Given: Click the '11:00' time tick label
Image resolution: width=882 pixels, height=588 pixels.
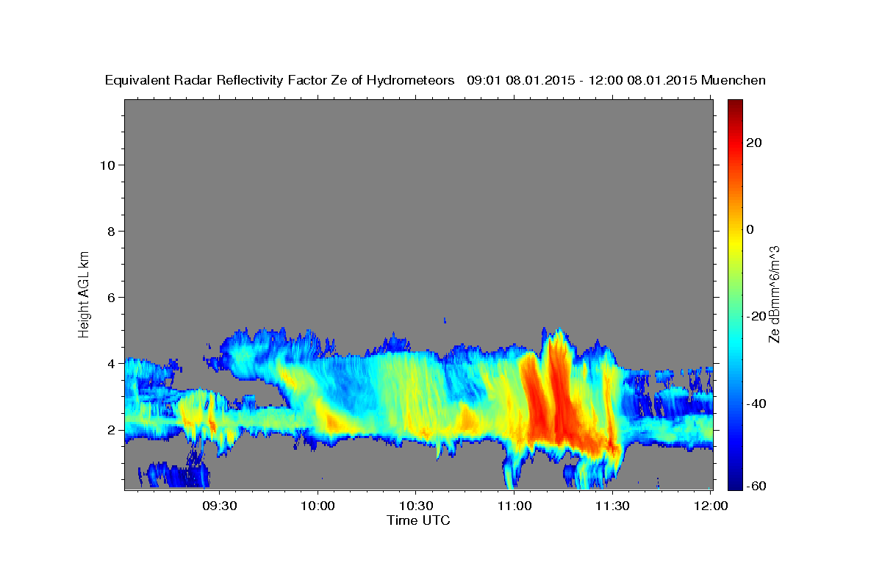Looking at the screenshot, I should click(x=514, y=506).
